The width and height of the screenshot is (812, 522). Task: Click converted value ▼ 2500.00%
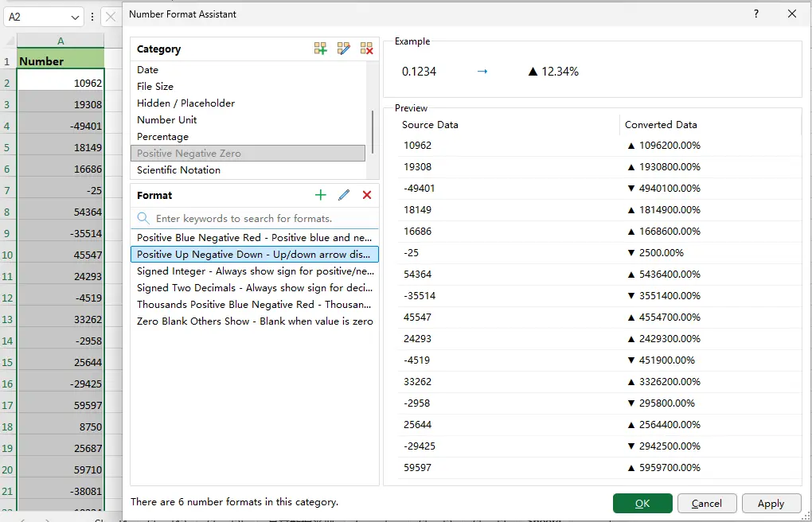click(655, 253)
